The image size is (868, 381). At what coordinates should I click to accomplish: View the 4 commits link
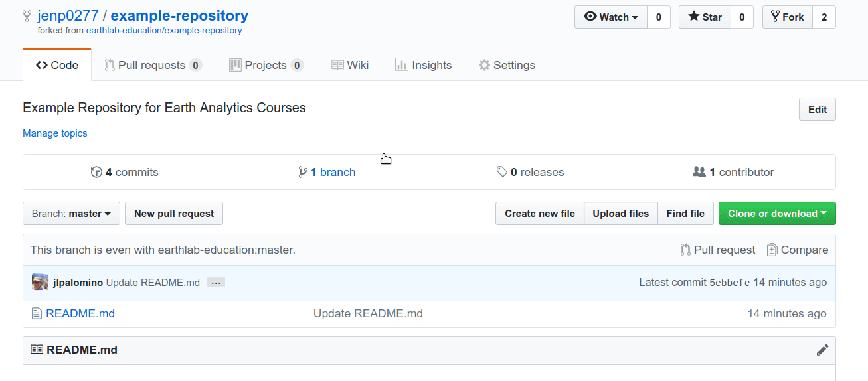point(125,172)
